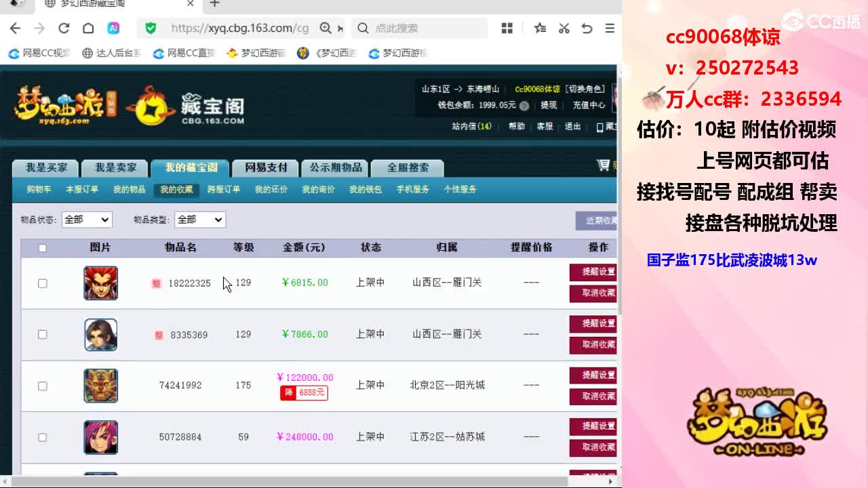The width and height of the screenshot is (868, 488).
Task: Click the 提现 withdraw link
Action: 548,106
